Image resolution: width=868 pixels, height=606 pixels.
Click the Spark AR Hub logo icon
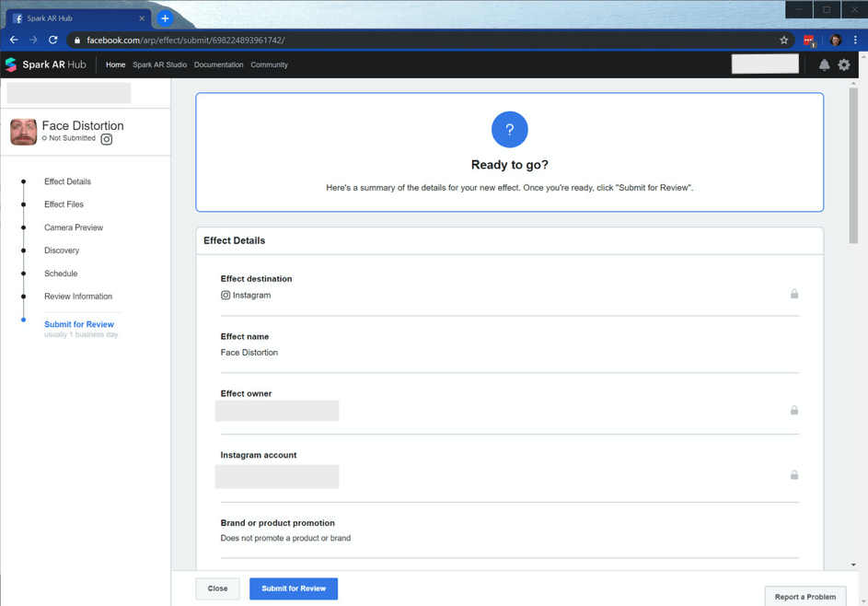coord(11,64)
